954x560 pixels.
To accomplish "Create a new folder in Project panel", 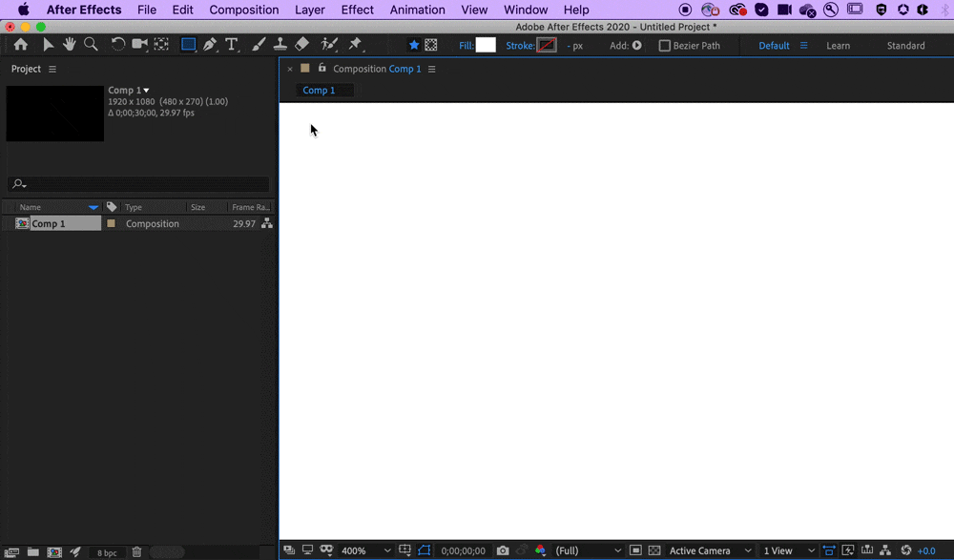I will click(x=32, y=552).
